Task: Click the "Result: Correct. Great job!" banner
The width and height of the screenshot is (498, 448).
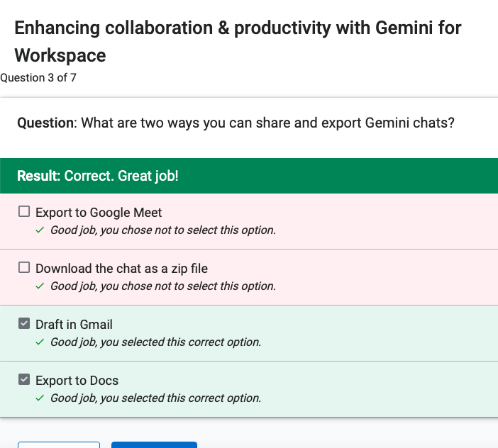Action: [x=249, y=176]
